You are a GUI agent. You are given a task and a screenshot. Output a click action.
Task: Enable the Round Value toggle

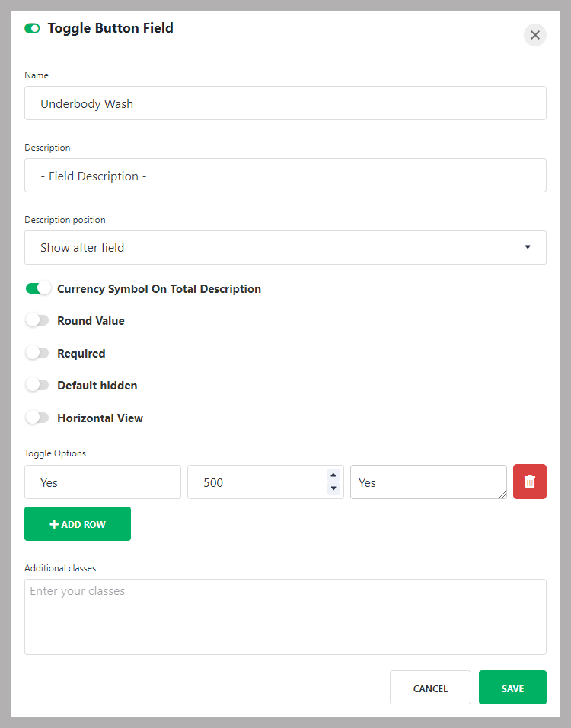[37, 321]
